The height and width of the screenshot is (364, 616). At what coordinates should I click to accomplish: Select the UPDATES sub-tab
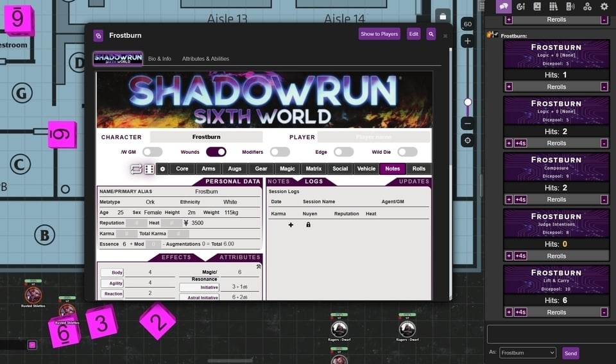(414, 181)
